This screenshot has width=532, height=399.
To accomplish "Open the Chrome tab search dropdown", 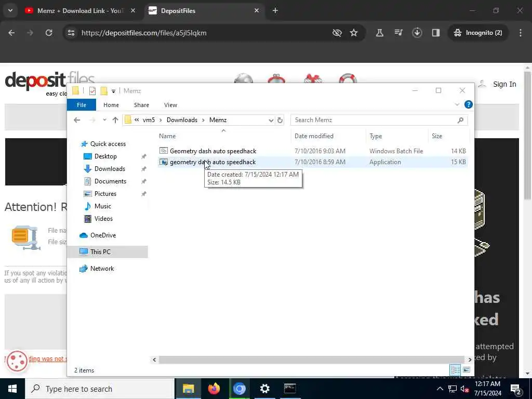I will (x=10, y=10).
